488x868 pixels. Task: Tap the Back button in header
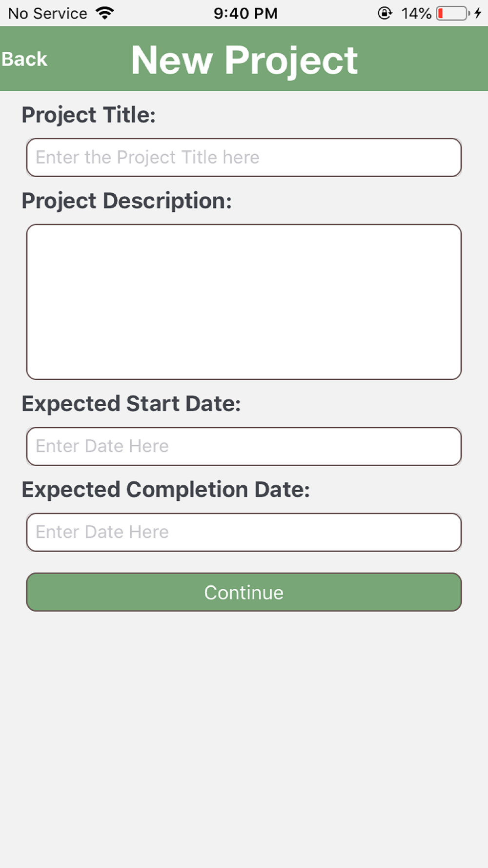tap(24, 59)
